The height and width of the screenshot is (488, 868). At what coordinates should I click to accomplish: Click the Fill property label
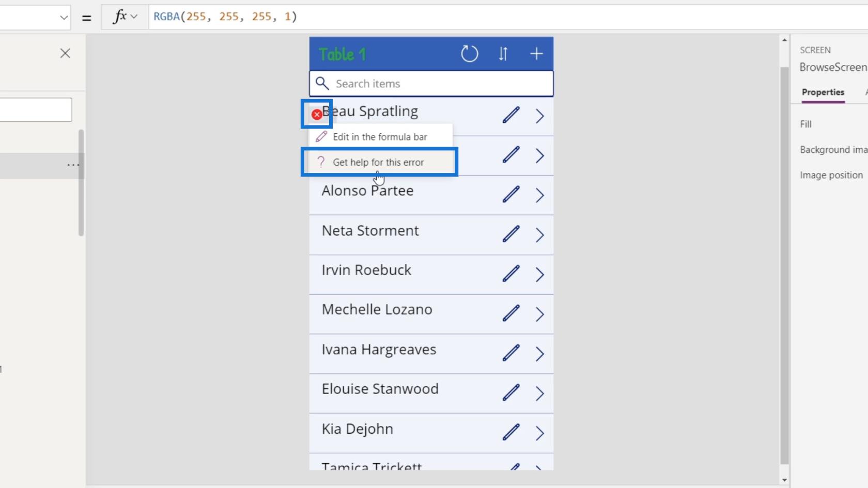pos(805,124)
